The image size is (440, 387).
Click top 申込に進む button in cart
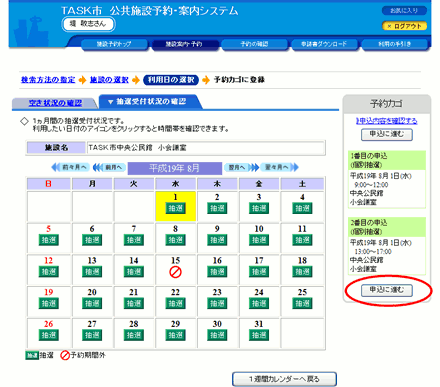pos(387,135)
